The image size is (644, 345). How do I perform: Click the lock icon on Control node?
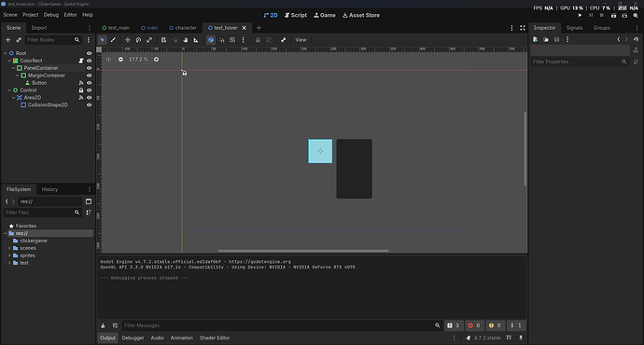coord(81,90)
